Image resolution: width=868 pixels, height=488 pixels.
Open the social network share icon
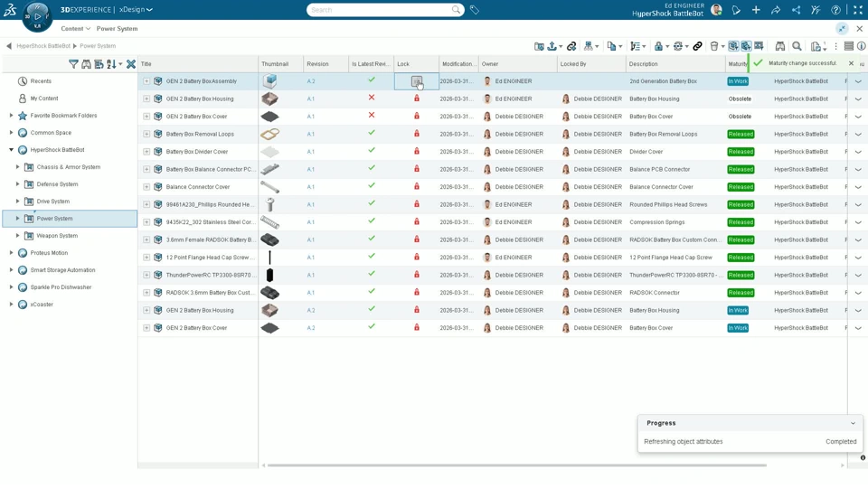click(796, 10)
